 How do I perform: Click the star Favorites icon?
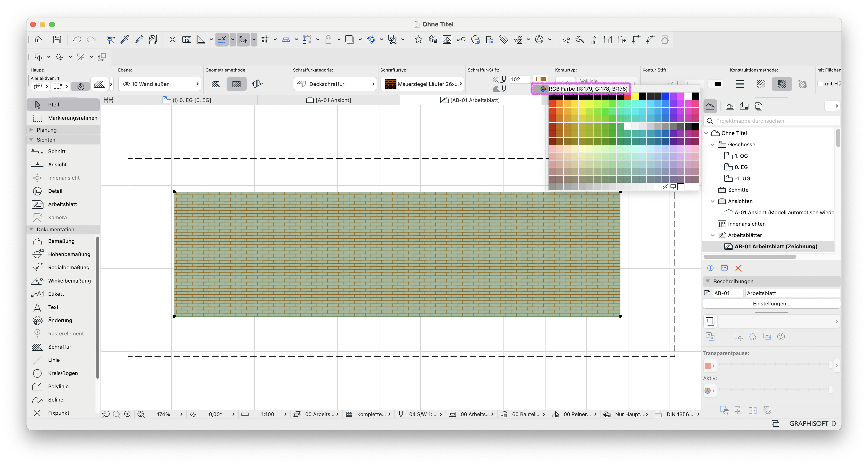point(418,39)
